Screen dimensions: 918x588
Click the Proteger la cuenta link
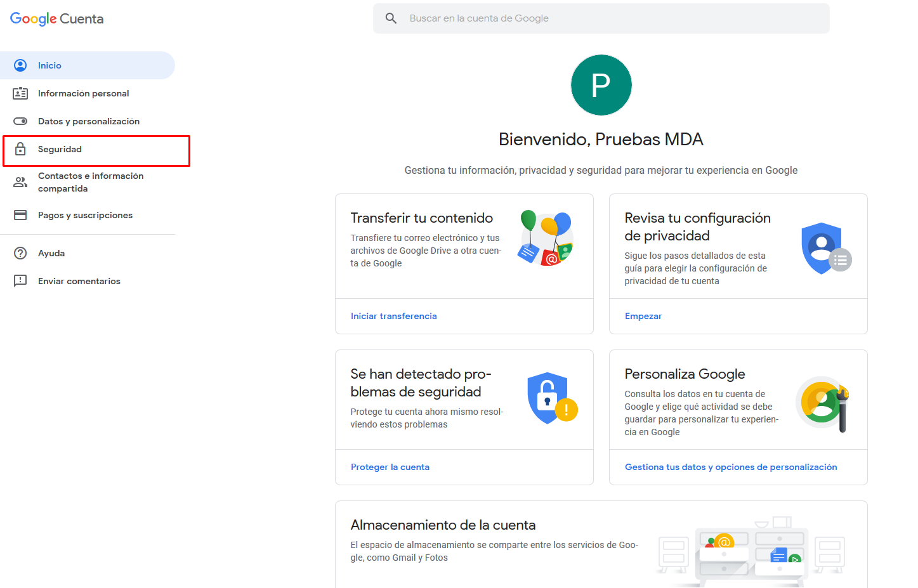390,467
